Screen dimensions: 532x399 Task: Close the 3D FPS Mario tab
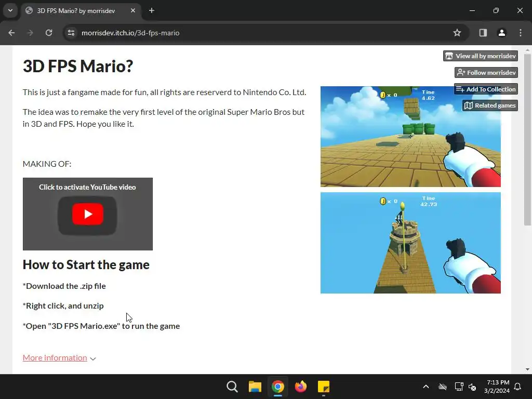pos(133,10)
